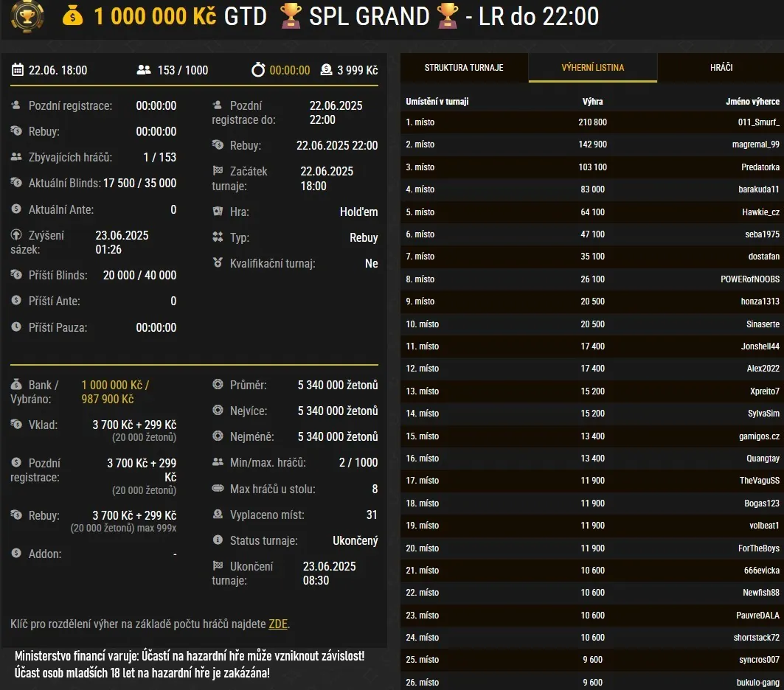Click the Umístění v turnaji column header
The height and width of the screenshot is (690, 784).
pyautogui.click(x=437, y=102)
